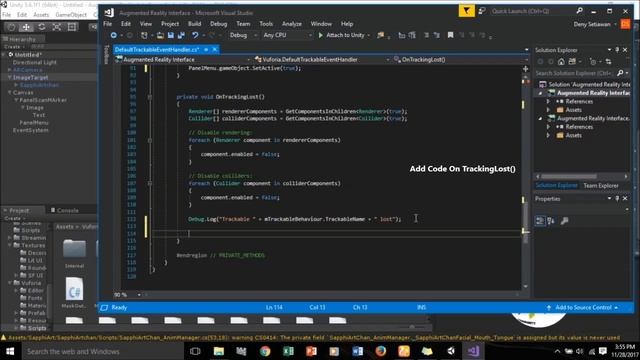Open Word from the taskbar
This screenshot has width=640, height=360.
358,351
